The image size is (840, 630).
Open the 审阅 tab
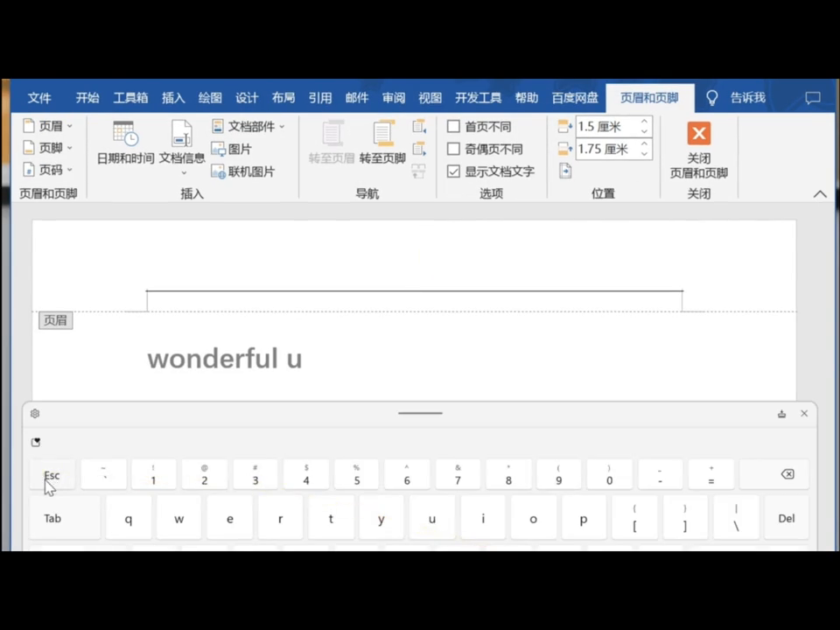(x=394, y=97)
